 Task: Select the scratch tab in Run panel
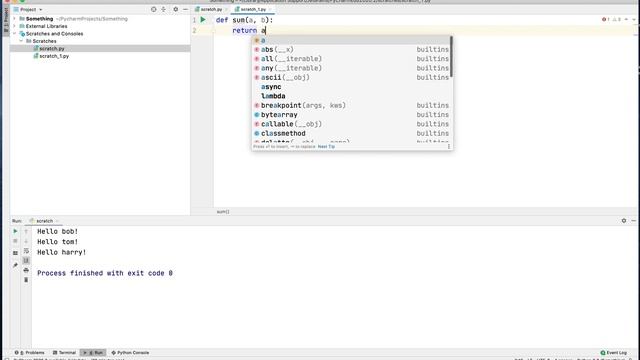[44, 221]
